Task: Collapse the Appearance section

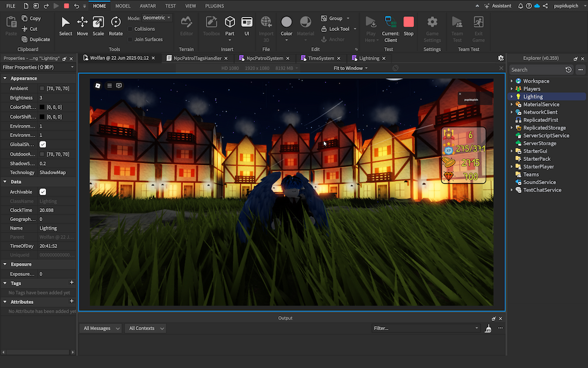Action: tap(5, 78)
